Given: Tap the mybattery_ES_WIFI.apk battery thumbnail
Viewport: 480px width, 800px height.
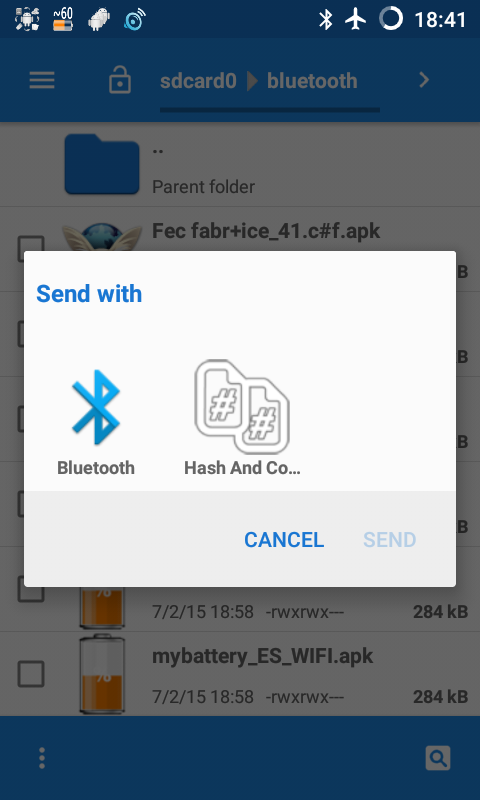Looking at the screenshot, I should [102, 673].
